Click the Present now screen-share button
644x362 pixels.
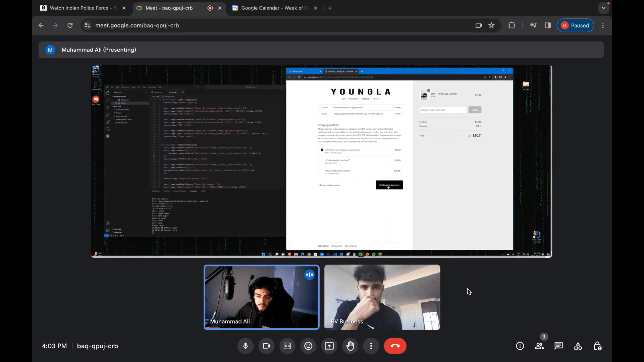[x=329, y=346]
